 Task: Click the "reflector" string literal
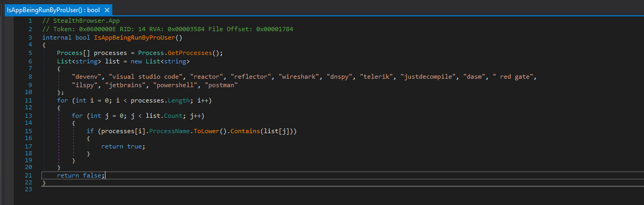[x=251, y=77]
